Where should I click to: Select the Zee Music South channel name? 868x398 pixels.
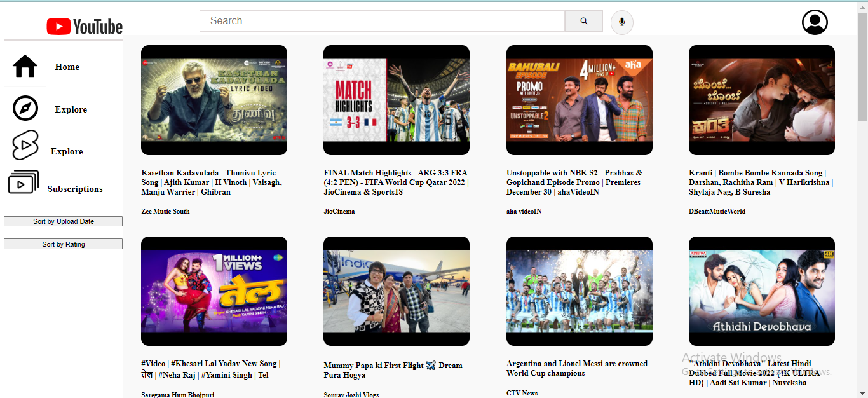tap(165, 211)
